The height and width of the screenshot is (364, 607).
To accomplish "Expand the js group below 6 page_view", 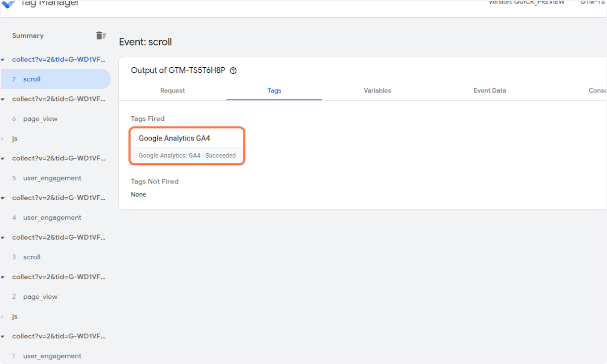I will coord(3,139).
